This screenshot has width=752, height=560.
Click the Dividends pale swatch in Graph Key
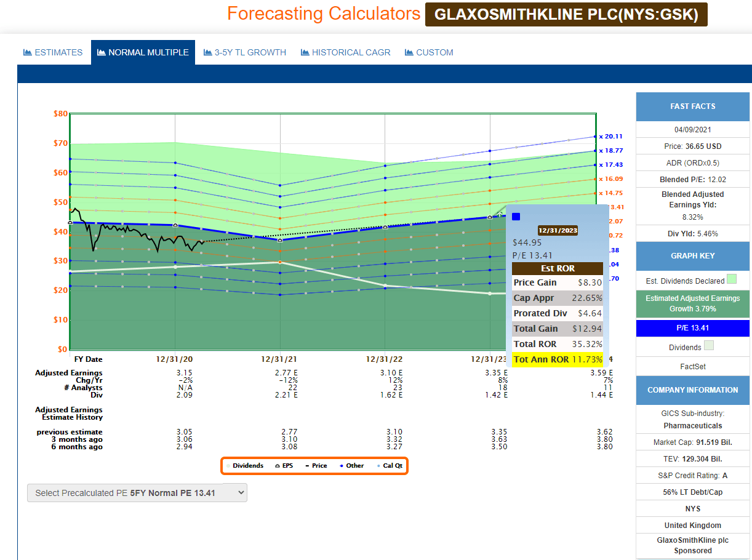709,346
